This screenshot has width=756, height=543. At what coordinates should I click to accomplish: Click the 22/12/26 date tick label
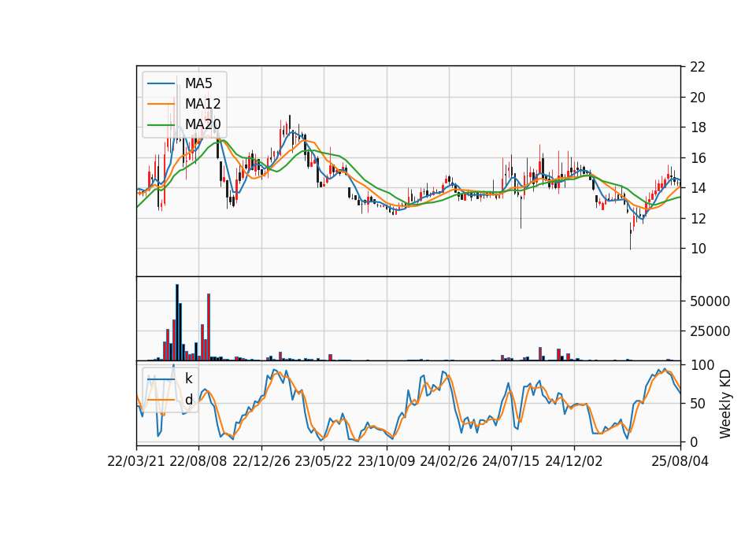tap(261, 461)
